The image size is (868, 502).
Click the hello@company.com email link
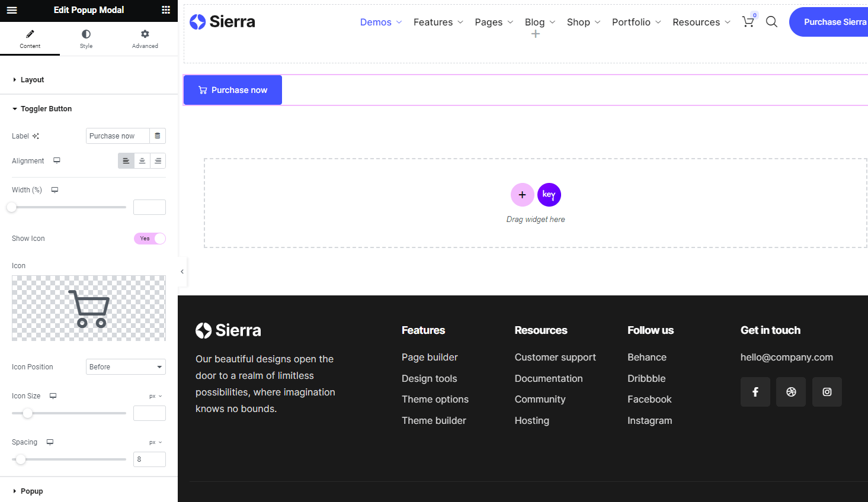pyautogui.click(x=787, y=358)
